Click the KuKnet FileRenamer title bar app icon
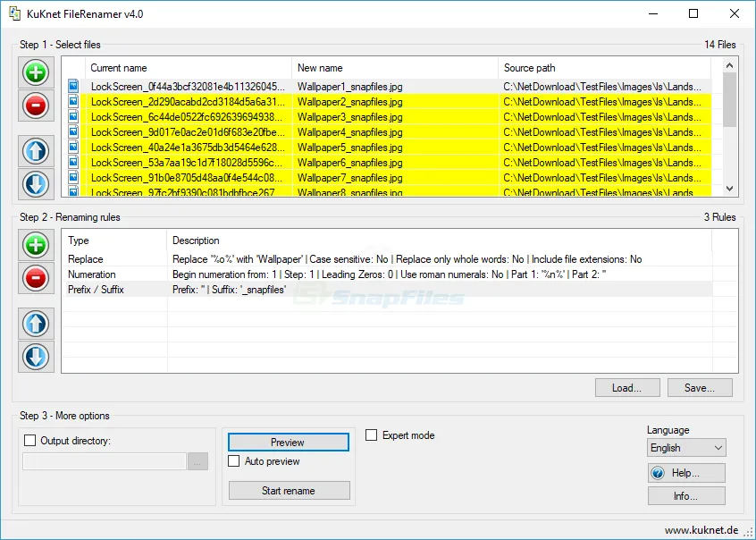This screenshot has height=540, width=756. pos(14,13)
